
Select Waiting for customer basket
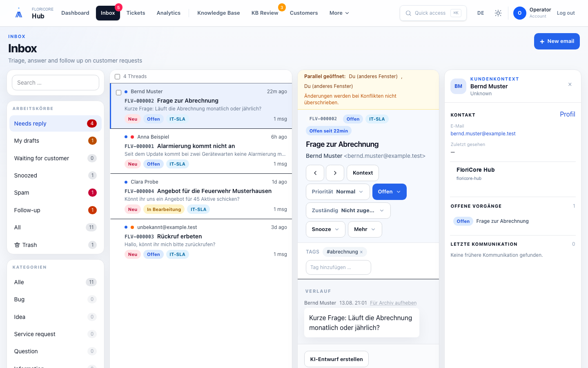[56, 158]
